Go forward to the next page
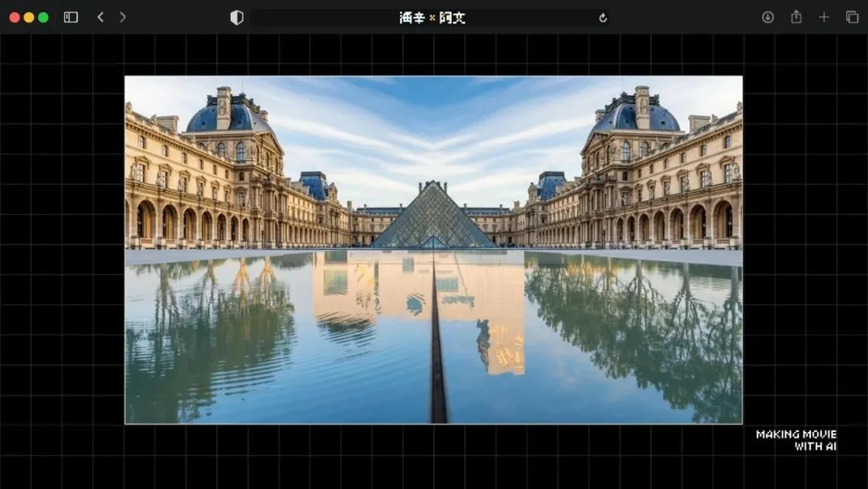The width and height of the screenshot is (868, 489). (122, 17)
